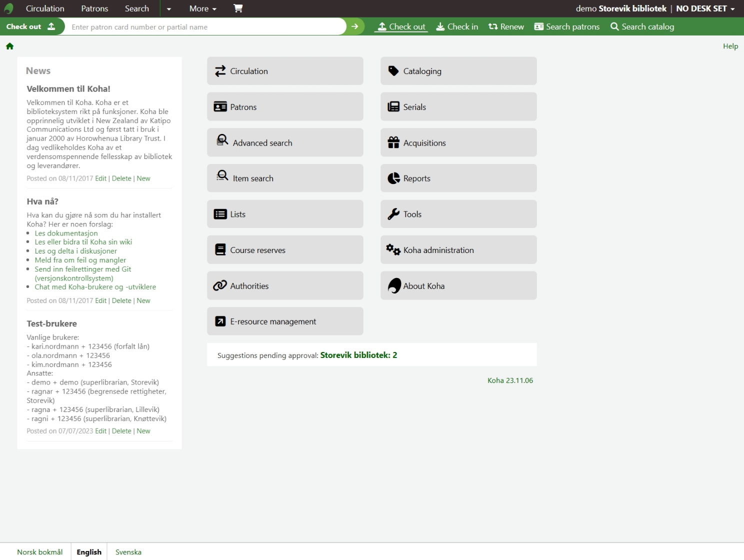Click the Lists module icon
The width and height of the screenshot is (744, 560).
(220, 214)
